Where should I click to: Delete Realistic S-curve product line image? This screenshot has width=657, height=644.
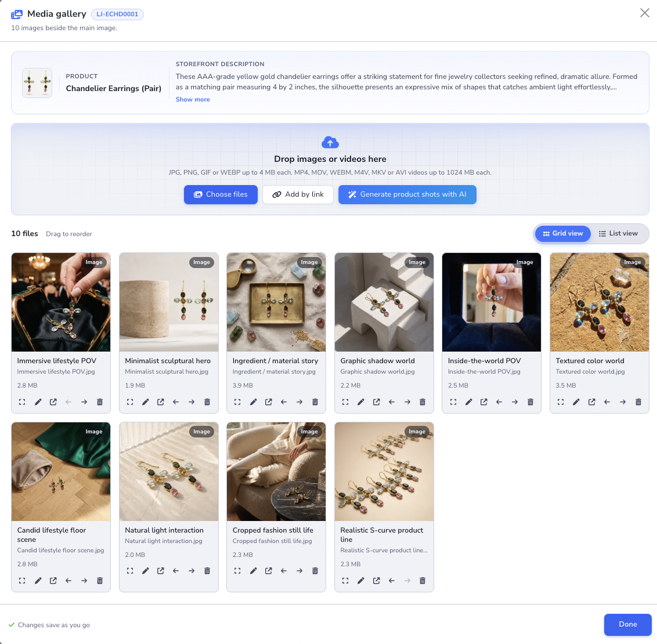coord(423,581)
